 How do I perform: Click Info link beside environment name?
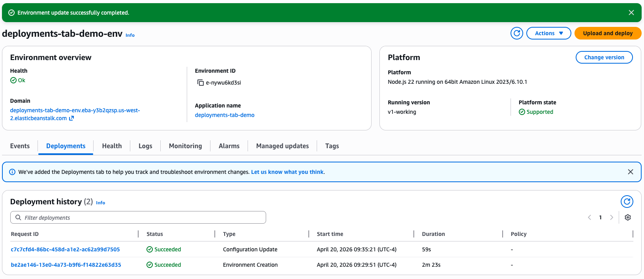tap(130, 35)
